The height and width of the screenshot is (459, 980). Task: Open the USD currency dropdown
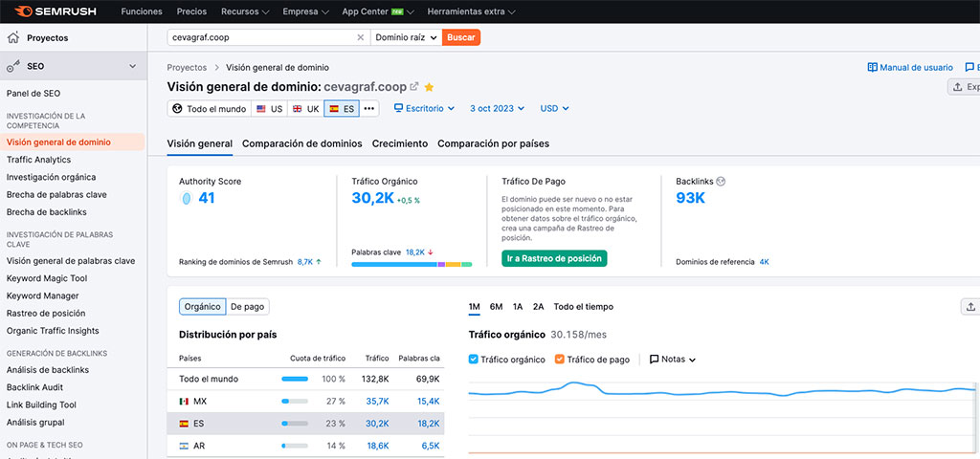coord(554,109)
